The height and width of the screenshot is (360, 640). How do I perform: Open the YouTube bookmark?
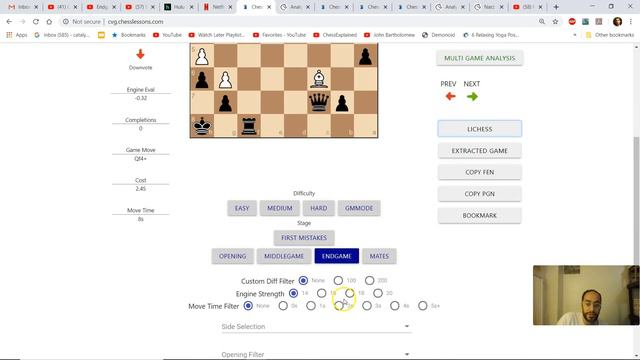167,35
